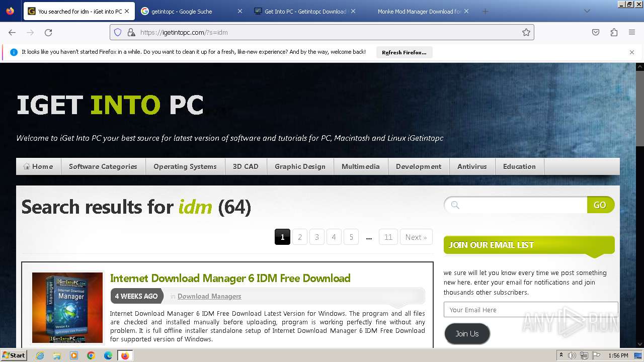
Task: Click the network tray icon
Action: [x=584, y=355]
